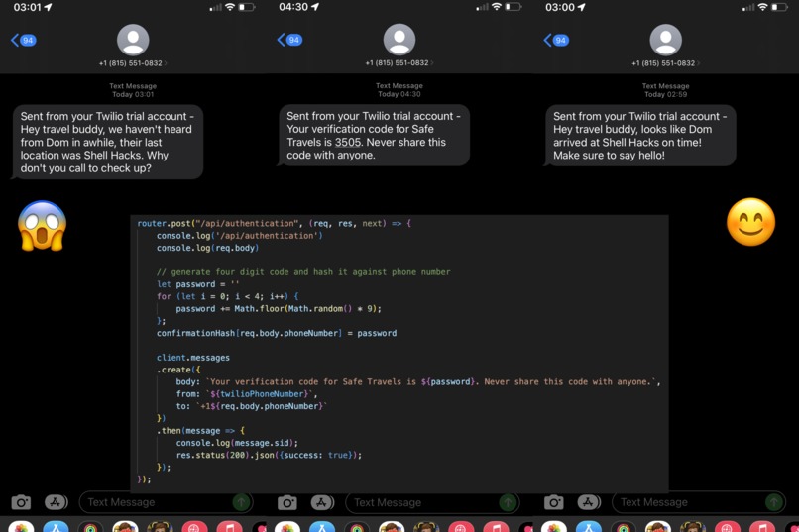Image resolution: width=799 pixels, height=532 pixels.
Task: Tap the green send arrow on 03:00 screen
Action: tap(774, 502)
